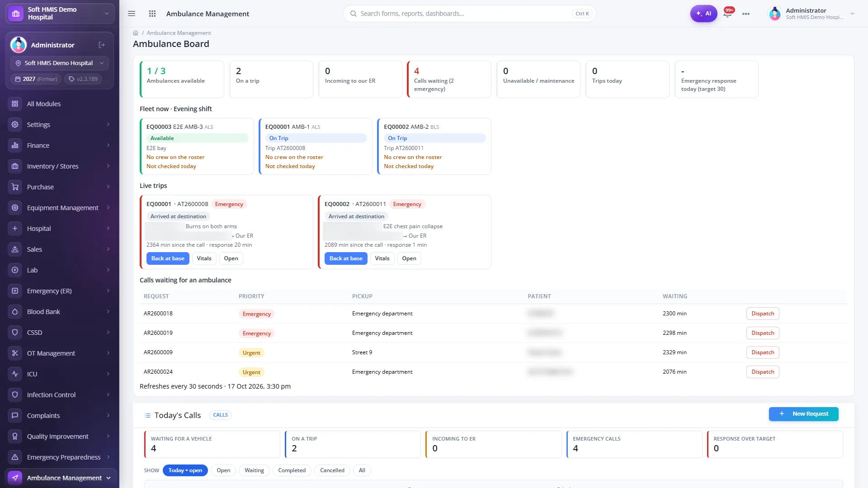This screenshot has height=488, width=868.
Task: Click Back at base for trip AT2600008
Action: click(168, 258)
